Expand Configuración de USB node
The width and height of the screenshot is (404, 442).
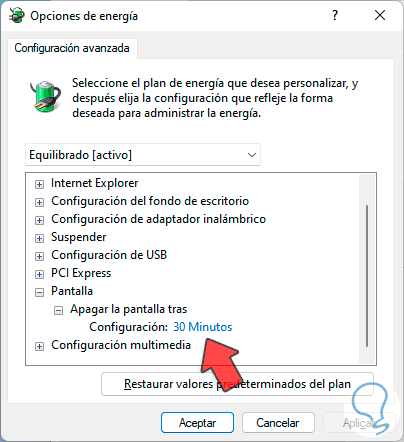point(39,256)
